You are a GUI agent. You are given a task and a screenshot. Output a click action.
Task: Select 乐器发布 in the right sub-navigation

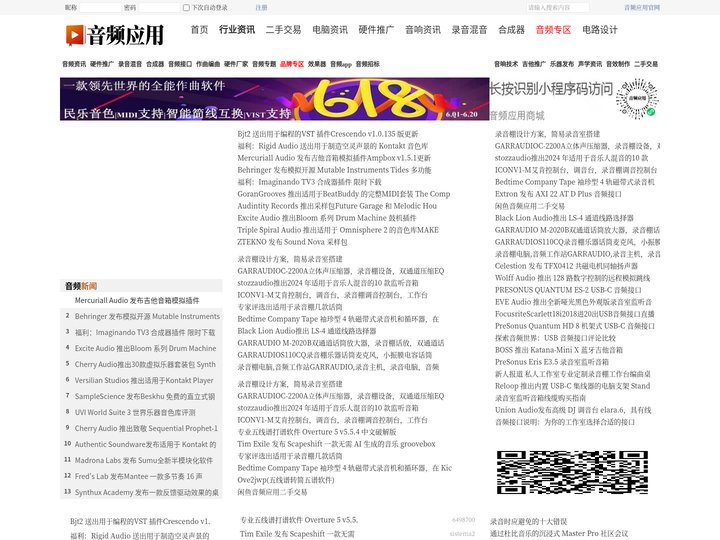point(562,64)
